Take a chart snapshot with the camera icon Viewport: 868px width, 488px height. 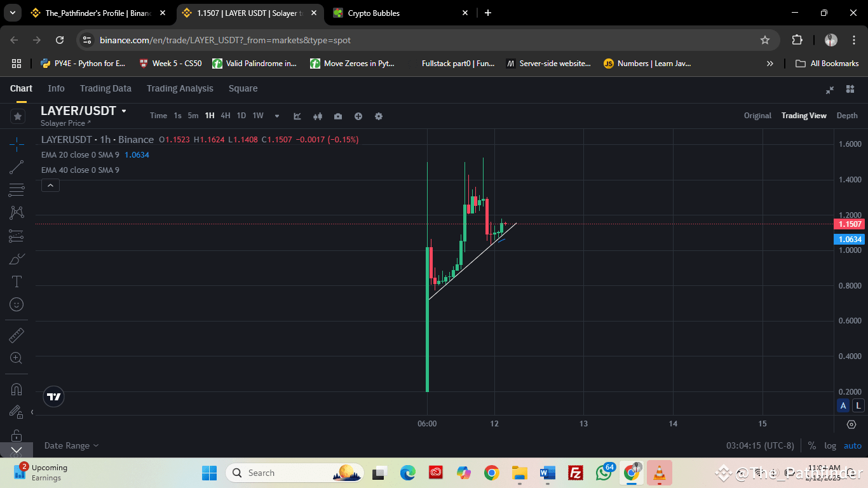click(x=337, y=116)
